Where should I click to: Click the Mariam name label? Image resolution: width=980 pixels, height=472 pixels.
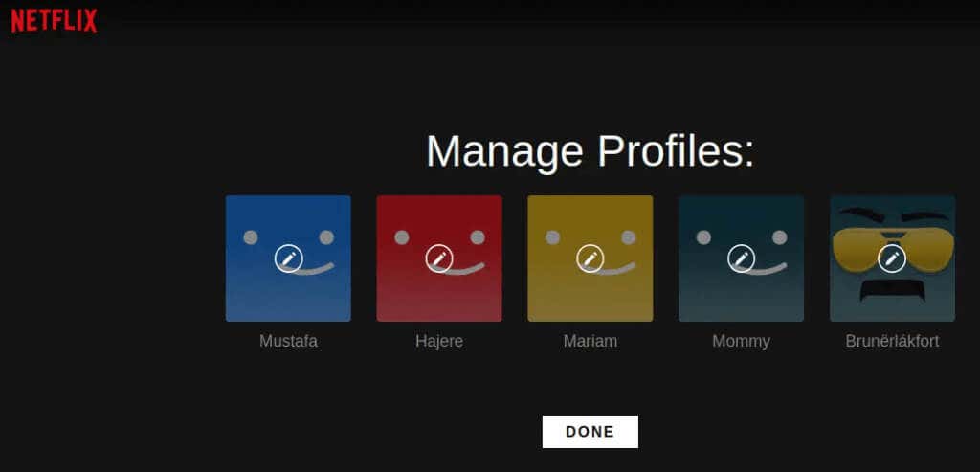point(590,342)
